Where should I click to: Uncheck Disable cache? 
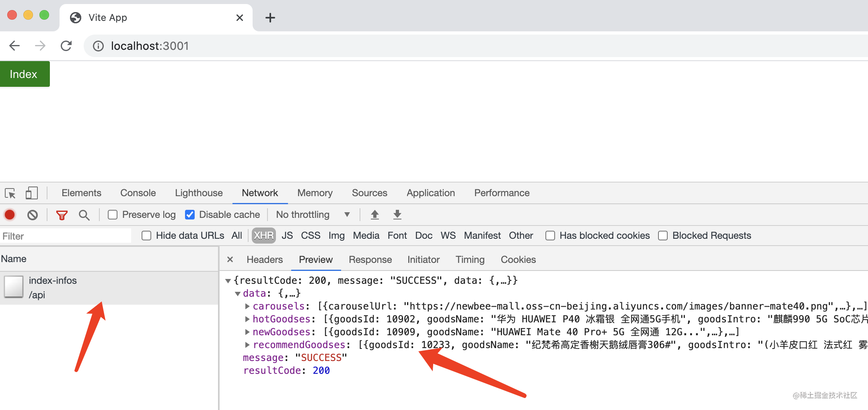pyautogui.click(x=190, y=215)
